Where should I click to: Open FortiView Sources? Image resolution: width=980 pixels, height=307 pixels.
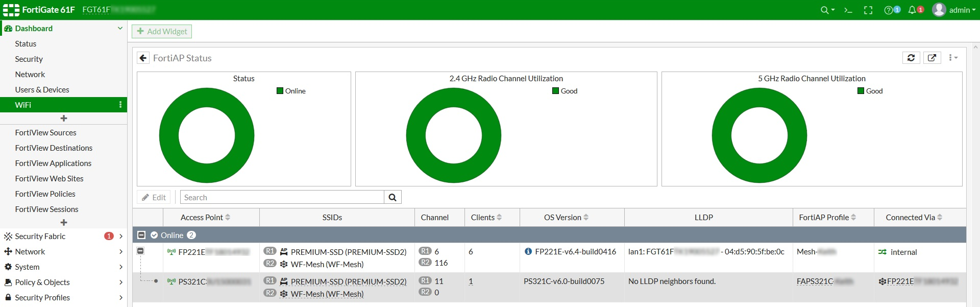pos(45,133)
